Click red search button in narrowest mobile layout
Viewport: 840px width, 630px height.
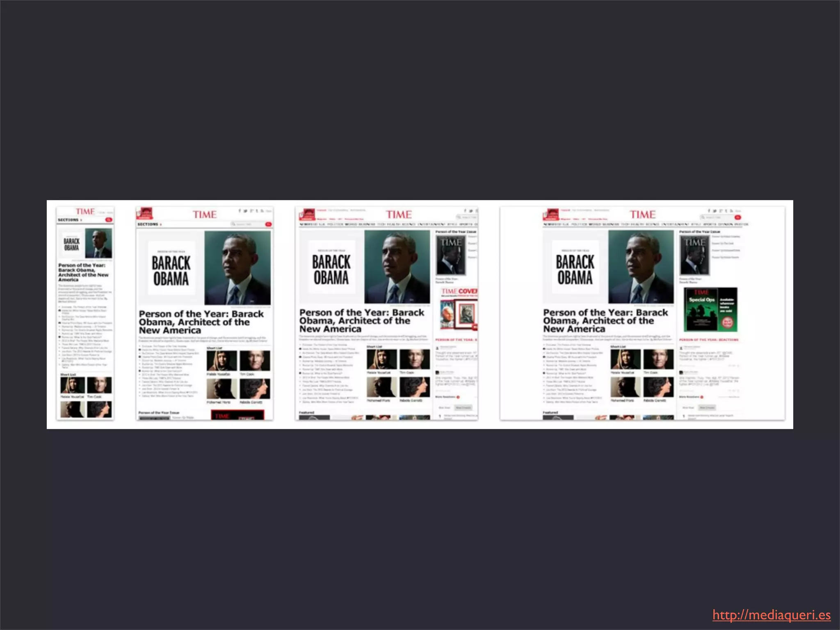click(x=109, y=220)
